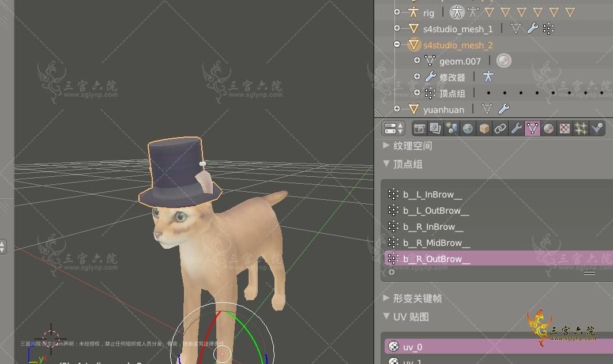
Task: Click the armature data icon in rig row
Action: 473,13
